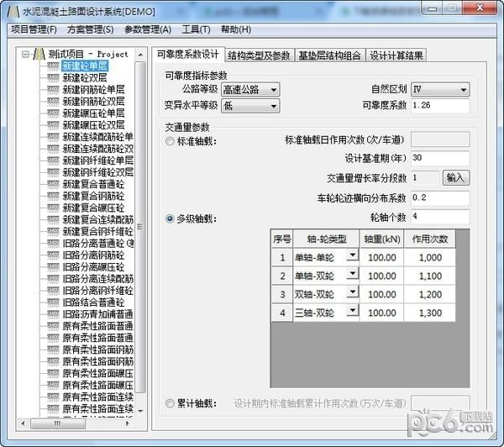Open axle type dropdown for 三轴-双轮 row
This screenshot has height=447, width=504.
(x=353, y=311)
